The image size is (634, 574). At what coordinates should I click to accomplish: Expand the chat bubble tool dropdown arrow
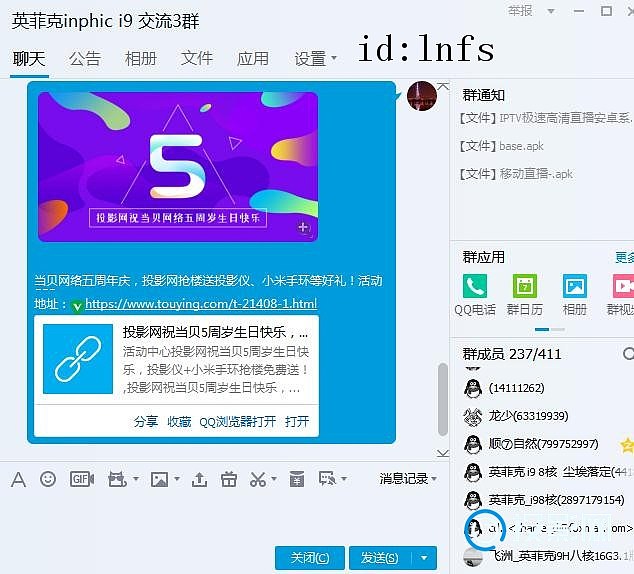pyautogui.click(x=344, y=479)
